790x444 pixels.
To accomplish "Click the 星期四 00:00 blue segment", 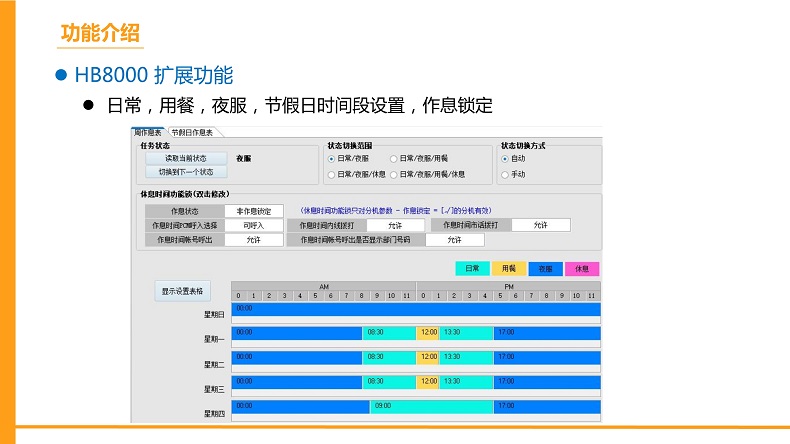I will [301, 407].
